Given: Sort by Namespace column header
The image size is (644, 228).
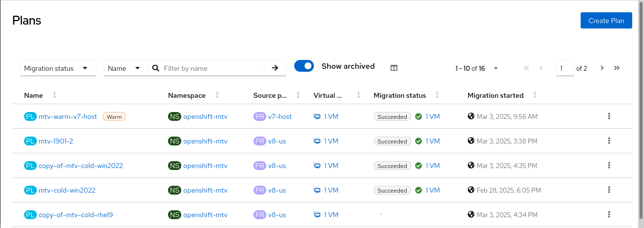Looking at the screenshot, I should (x=187, y=95).
